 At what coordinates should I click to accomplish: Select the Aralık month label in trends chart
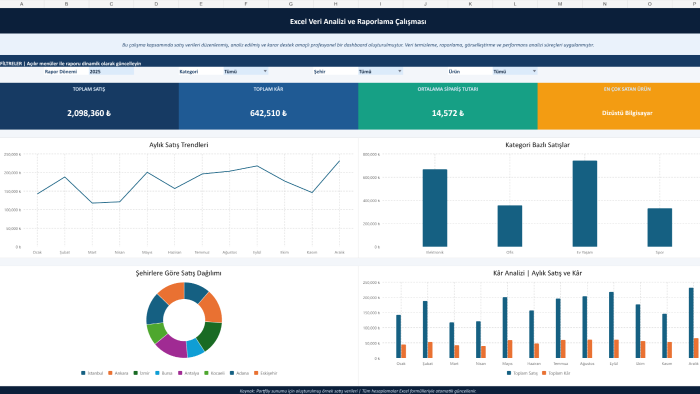coord(339,253)
